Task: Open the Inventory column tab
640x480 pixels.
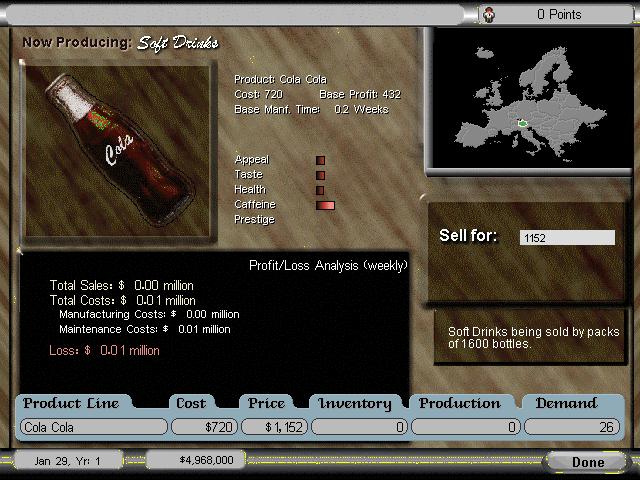Action: 355,403
